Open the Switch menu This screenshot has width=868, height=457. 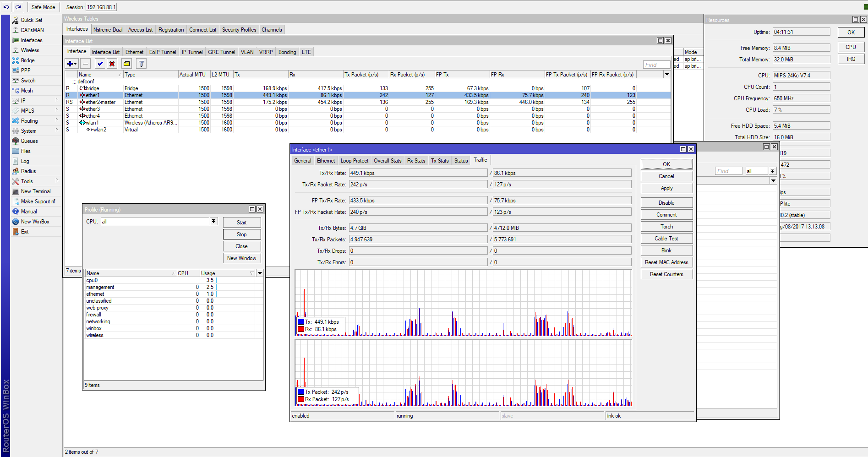(28, 81)
